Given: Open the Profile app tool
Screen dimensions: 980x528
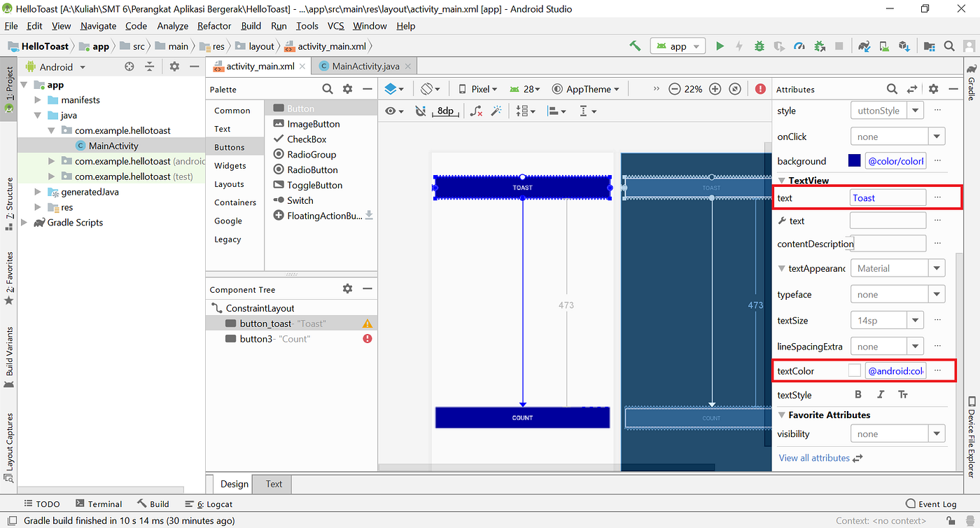Looking at the screenshot, I should point(799,45).
